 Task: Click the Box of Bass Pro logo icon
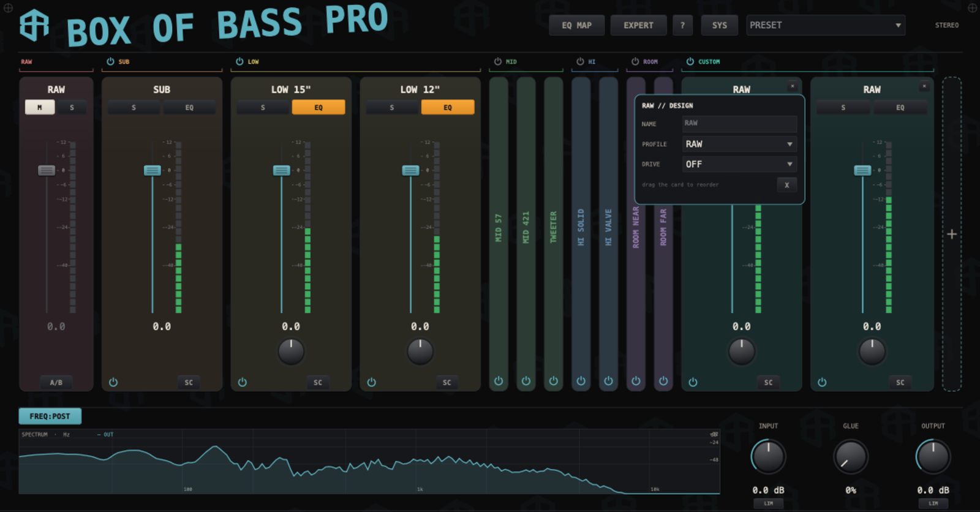click(34, 26)
